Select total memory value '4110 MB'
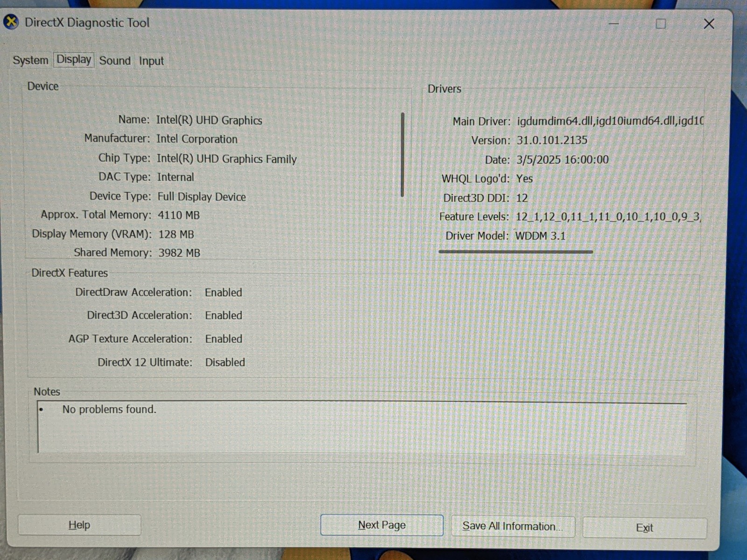This screenshot has height=560, width=747. [x=179, y=215]
